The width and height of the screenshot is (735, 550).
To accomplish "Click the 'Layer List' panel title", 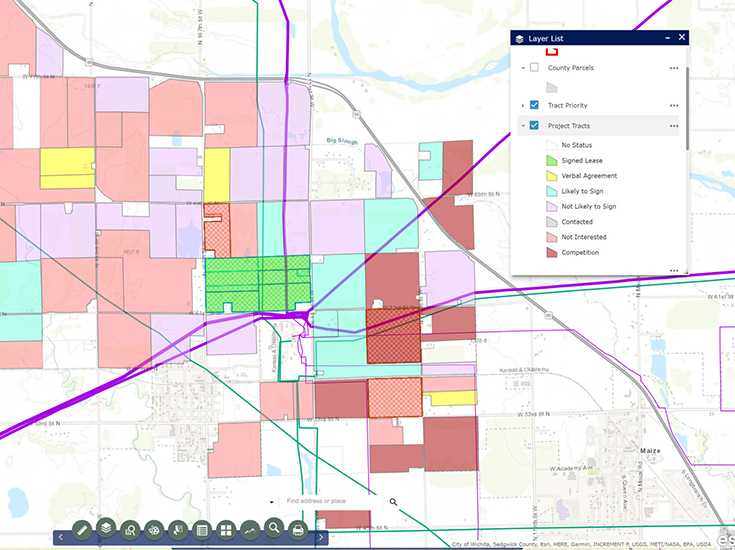I will [x=546, y=39].
